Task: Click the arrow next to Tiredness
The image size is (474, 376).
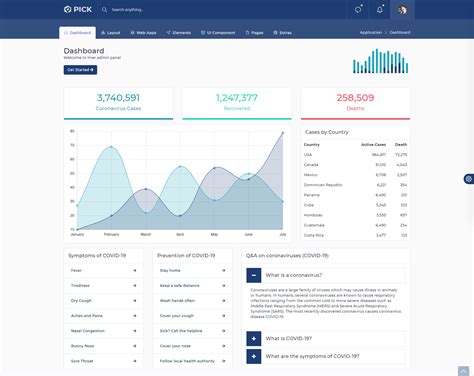Action: pos(135,286)
